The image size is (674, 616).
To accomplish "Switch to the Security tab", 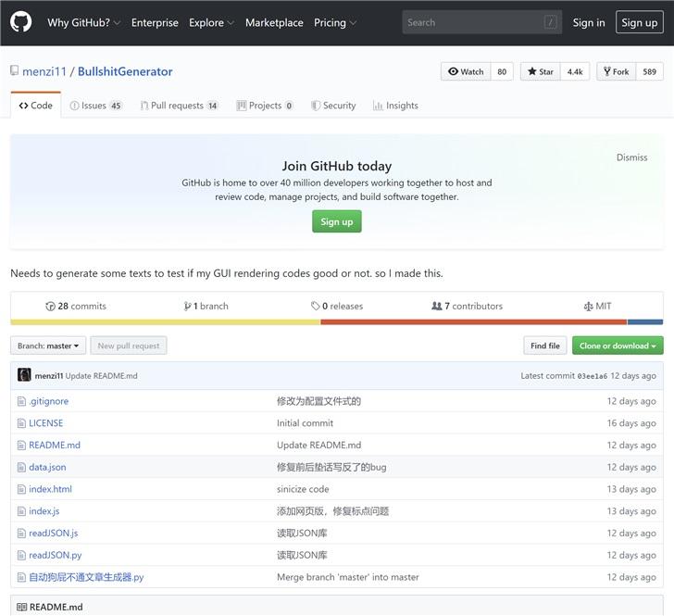I will (x=333, y=106).
